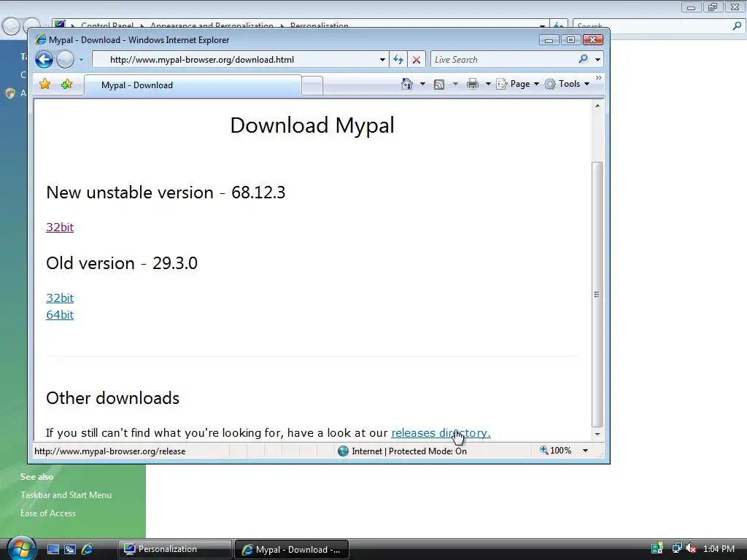747x560 pixels.
Task: Go back with the IE Back arrow
Action: (x=44, y=60)
